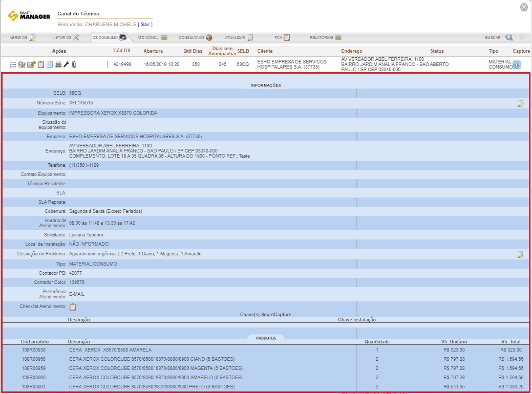Click the Qtd Dias column header
The height and width of the screenshot is (394, 532).
pyautogui.click(x=193, y=51)
